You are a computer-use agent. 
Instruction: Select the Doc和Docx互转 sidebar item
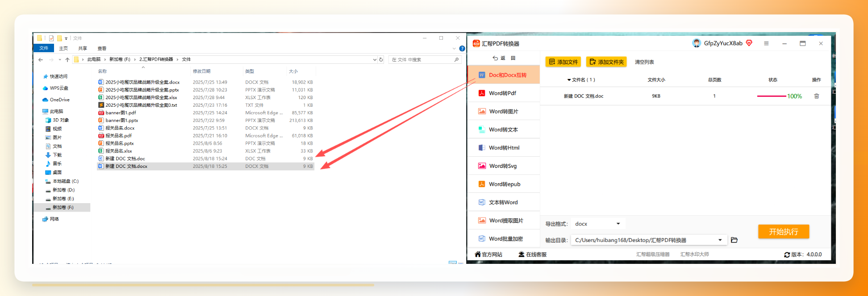point(503,75)
